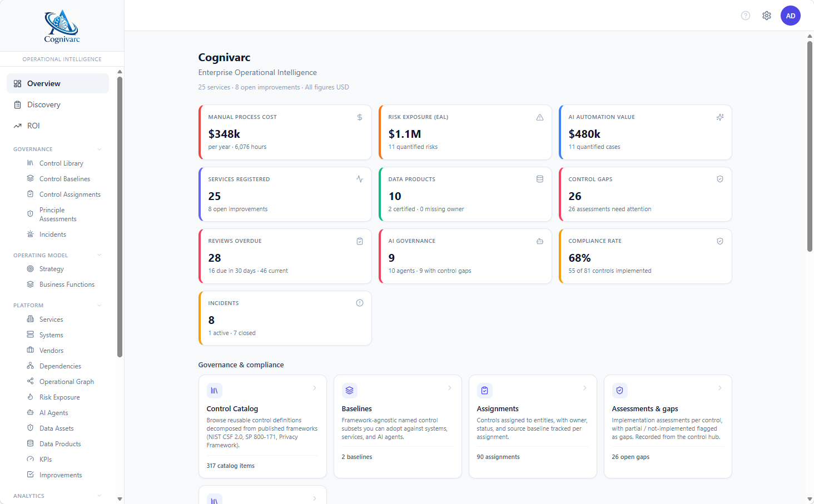Collapse the Governance section chevron
814x504 pixels.
[100, 149]
